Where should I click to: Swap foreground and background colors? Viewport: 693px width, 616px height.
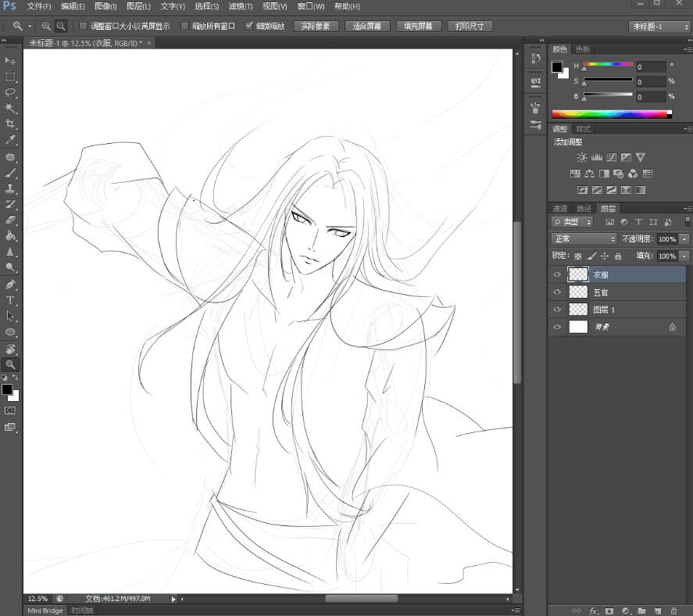click(x=15, y=377)
